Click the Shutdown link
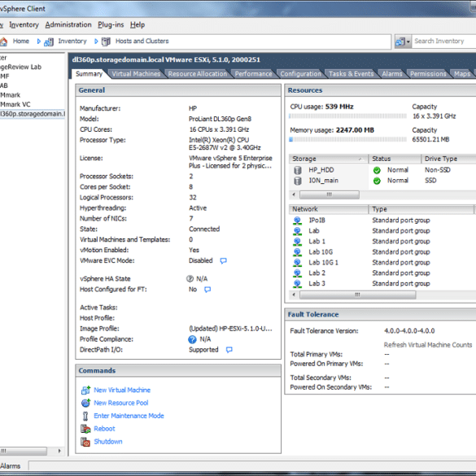476x476 pixels. (x=108, y=442)
